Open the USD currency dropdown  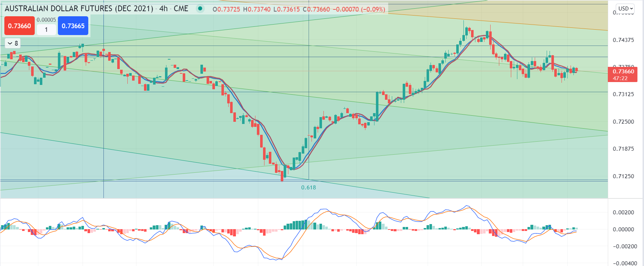pyautogui.click(x=625, y=8)
